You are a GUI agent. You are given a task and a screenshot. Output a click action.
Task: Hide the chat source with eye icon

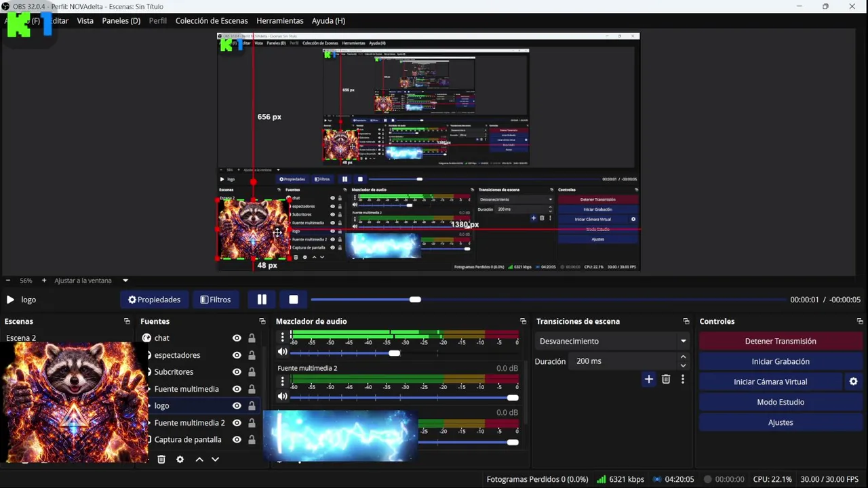(x=237, y=338)
